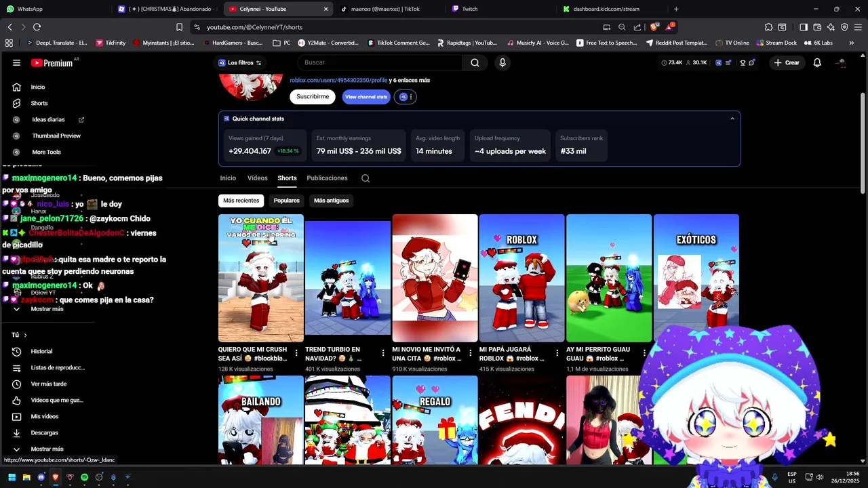Open options for TREND TURBIO EN NAVIDAD short
The image size is (868, 488).
pos(383,353)
